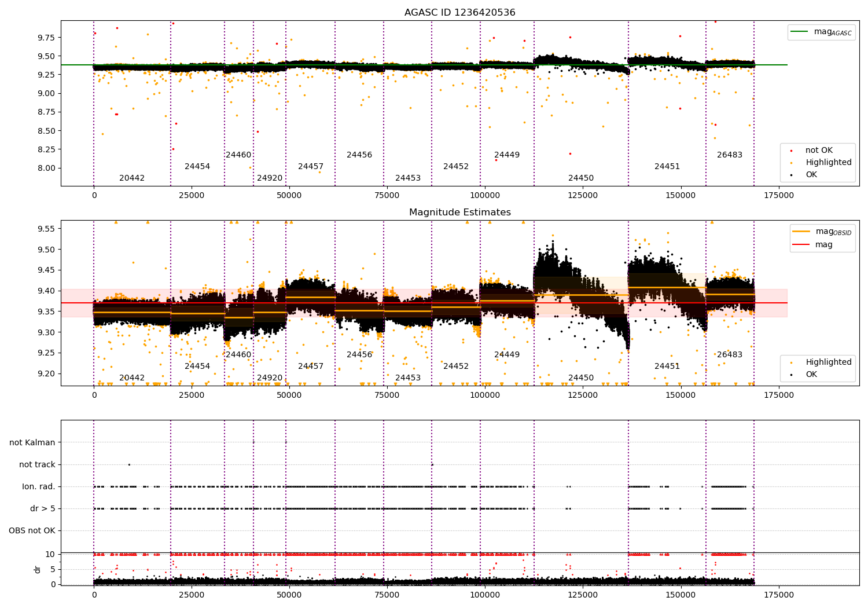This screenshot has height=608, width=868.
Task: Select the green mag AGASC legend entry
Action: [x=821, y=32]
